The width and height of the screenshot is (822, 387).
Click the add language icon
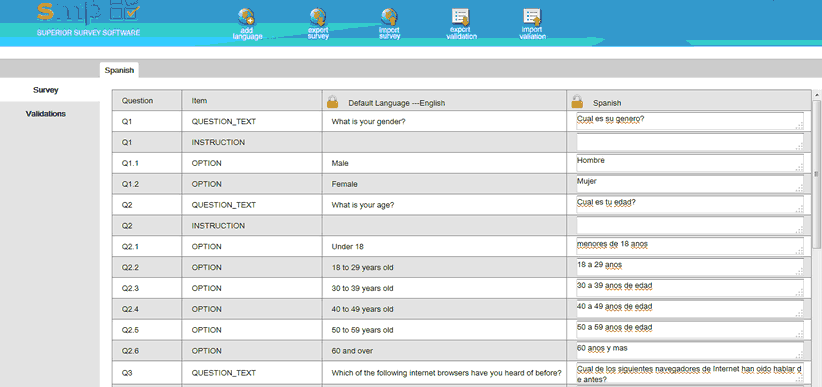coord(246,17)
